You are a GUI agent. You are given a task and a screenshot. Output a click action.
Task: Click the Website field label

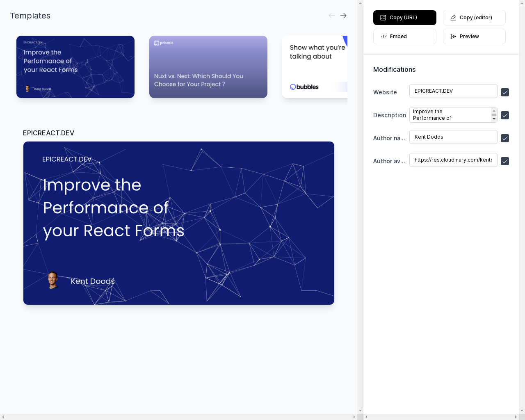coord(385,92)
